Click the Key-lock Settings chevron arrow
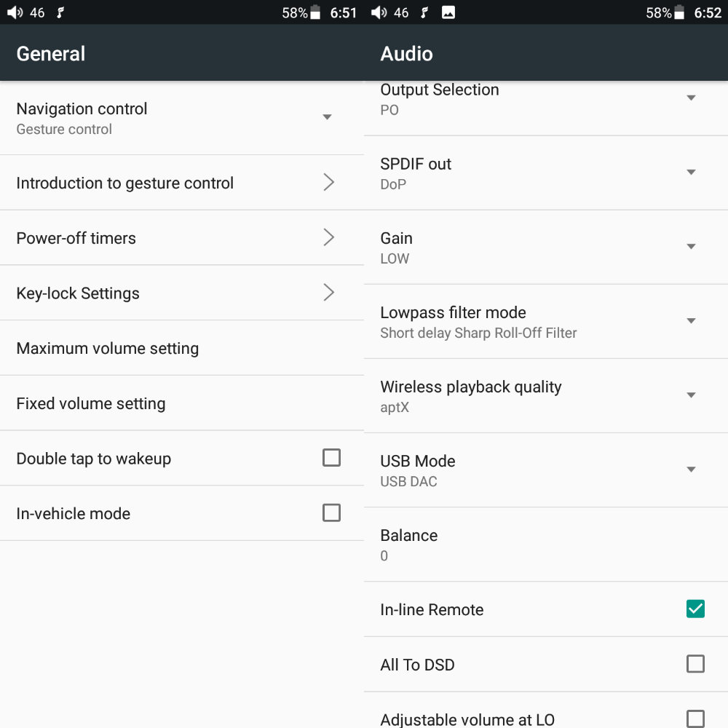728x728 pixels. pos(328,293)
